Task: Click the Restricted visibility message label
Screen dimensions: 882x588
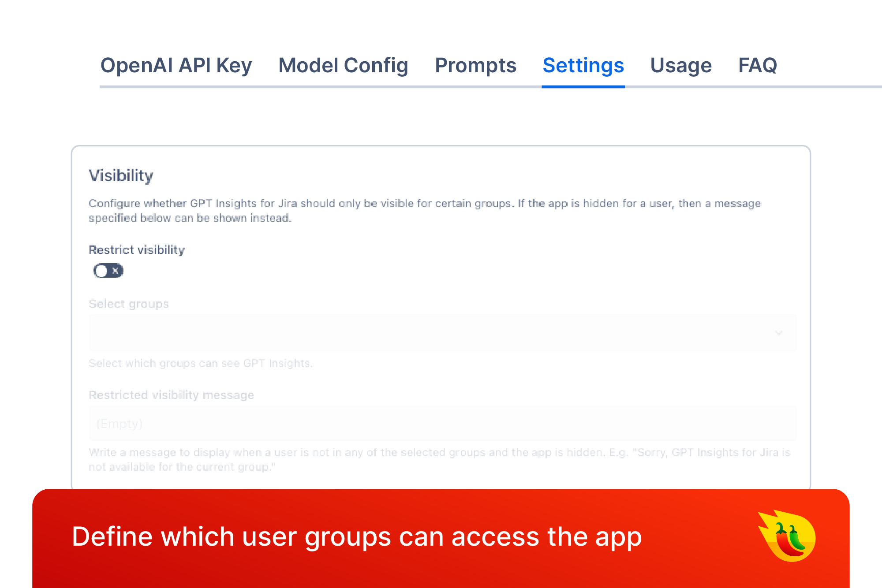Action: pyautogui.click(x=171, y=395)
